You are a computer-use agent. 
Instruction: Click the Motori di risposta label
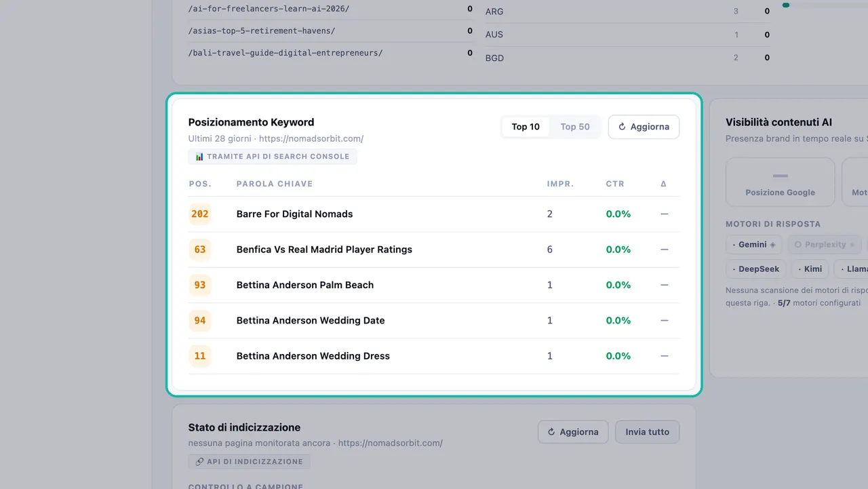tap(773, 224)
